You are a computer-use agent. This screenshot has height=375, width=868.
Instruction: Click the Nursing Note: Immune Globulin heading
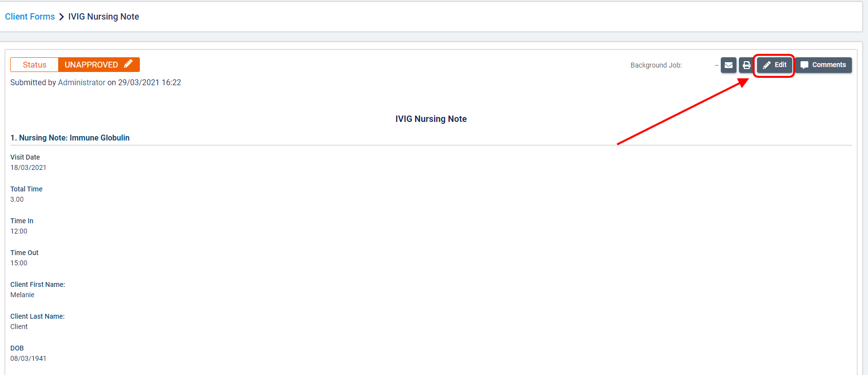[70, 138]
